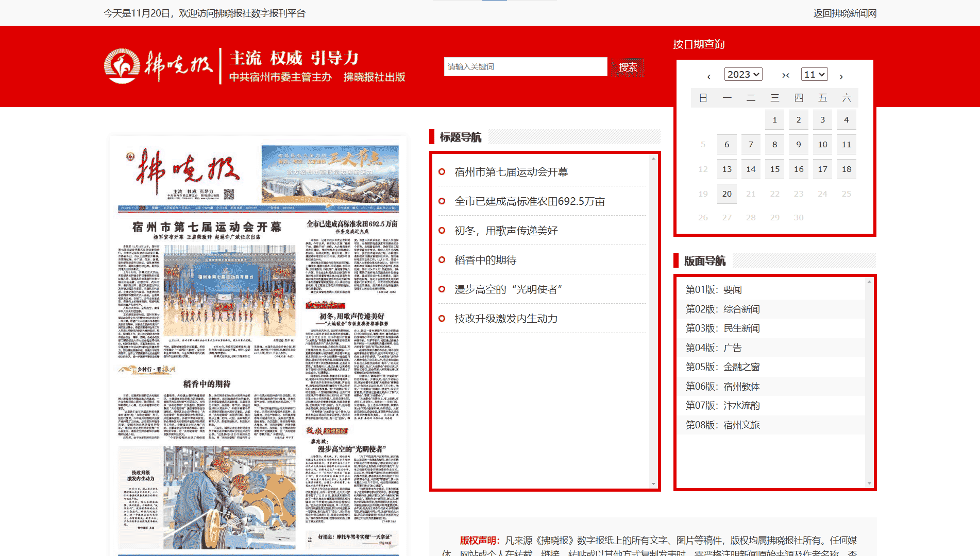Screen dimensions: 980x556
Task: Click the 版面导航 list scrollbar up arrow
Action: tap(869, 282)
